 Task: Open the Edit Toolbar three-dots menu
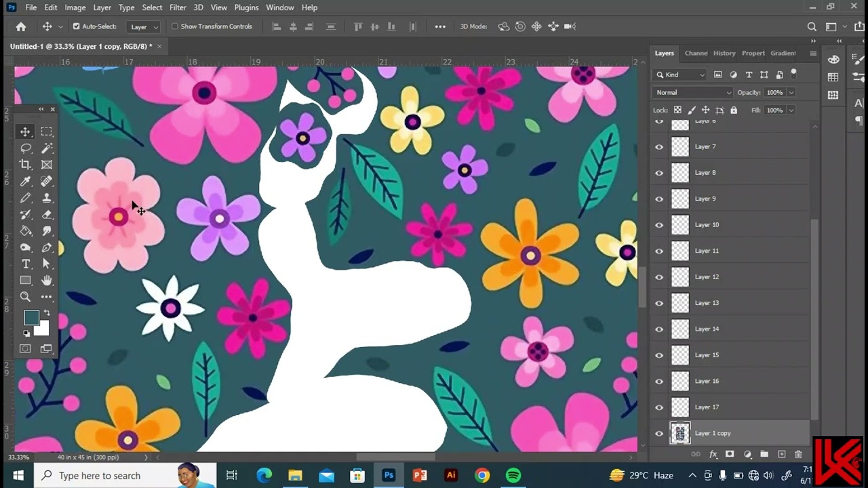point(47,297)
